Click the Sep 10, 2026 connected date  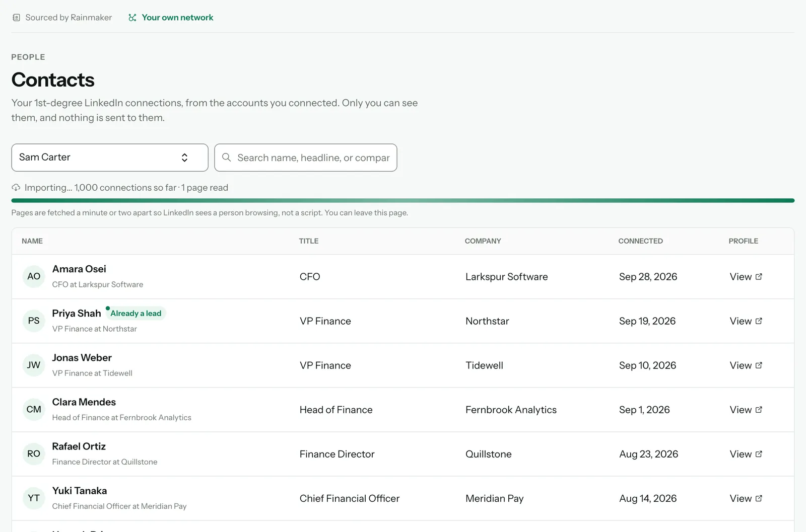point(647,365)
